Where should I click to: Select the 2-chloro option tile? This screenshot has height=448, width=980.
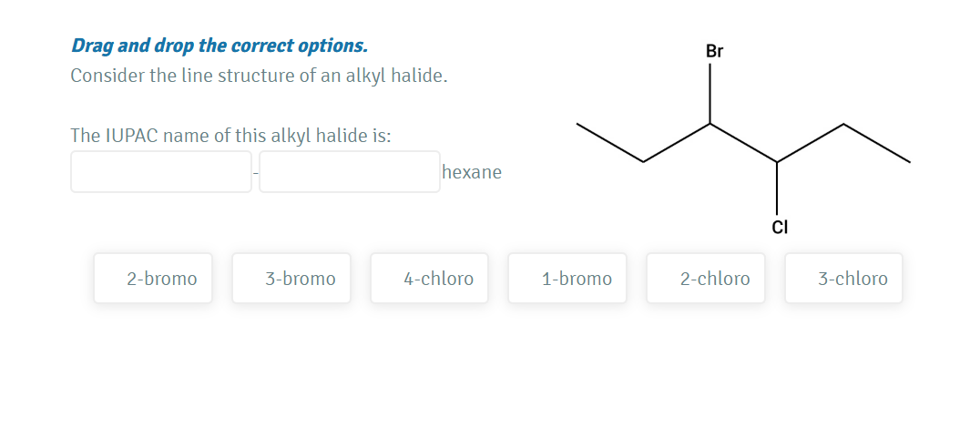tap(706, 279)
